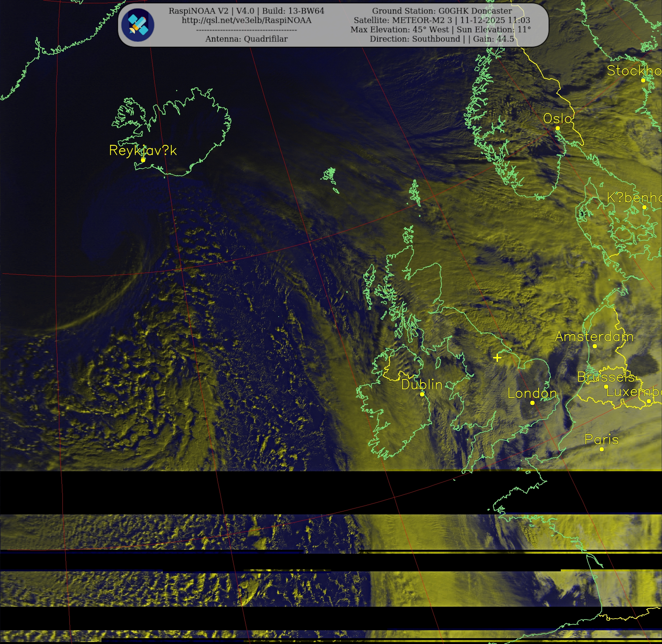
Task: Click the yellow ground station cross marker
Action: [x=497, y=358]
